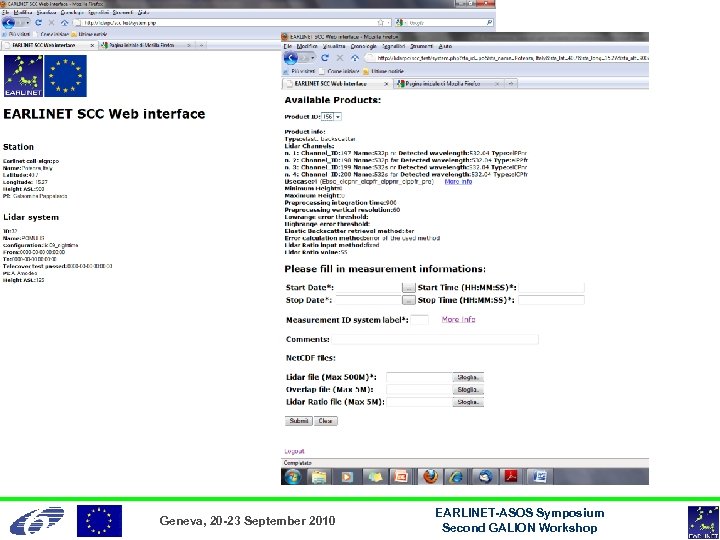Open Internet Explorer from taskbar
The height and width of the screenshot is (540, 720).
tap(456, 477)
